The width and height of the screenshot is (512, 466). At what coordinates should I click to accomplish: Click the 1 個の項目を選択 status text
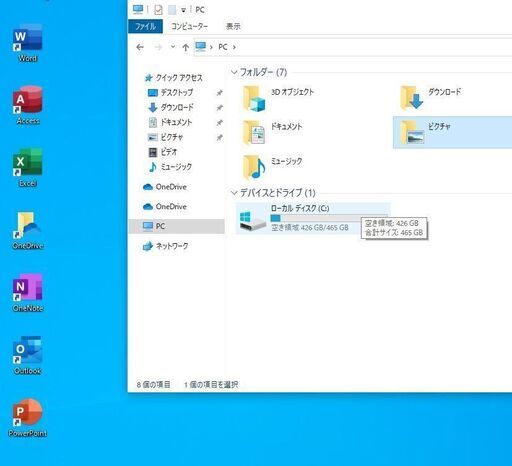(211, 385)
